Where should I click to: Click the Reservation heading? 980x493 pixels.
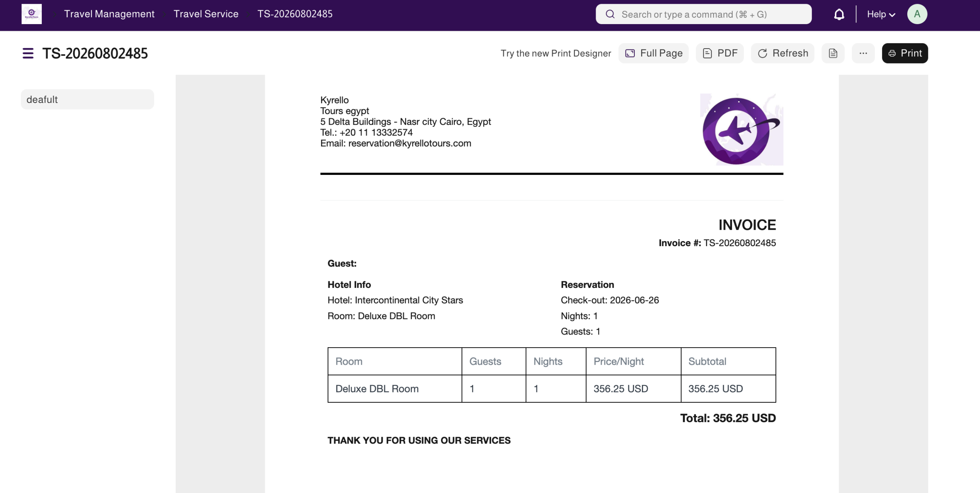coord(587,284)
